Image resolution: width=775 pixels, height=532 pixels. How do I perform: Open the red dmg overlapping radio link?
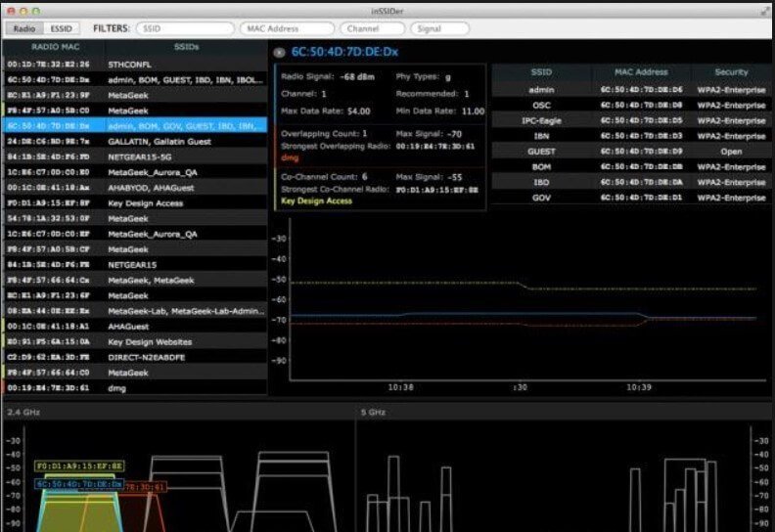coord(290,158)
